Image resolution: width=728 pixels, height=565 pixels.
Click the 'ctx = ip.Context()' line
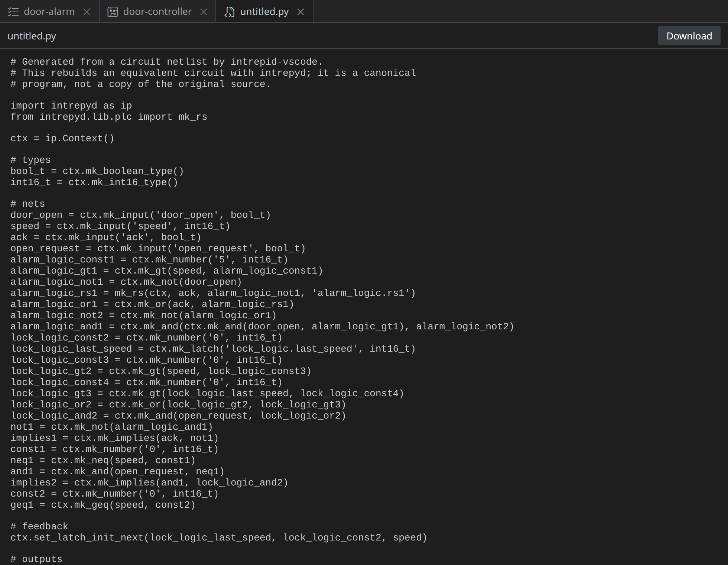62,138
